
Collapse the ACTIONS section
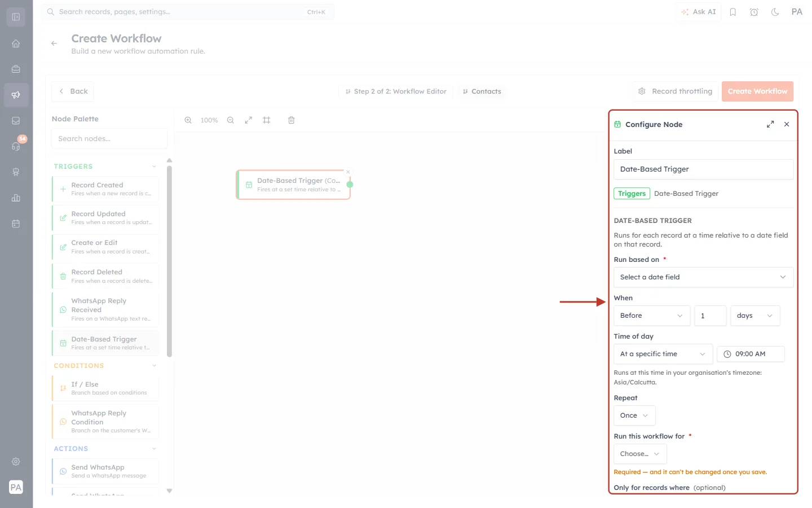click(154, 449)
